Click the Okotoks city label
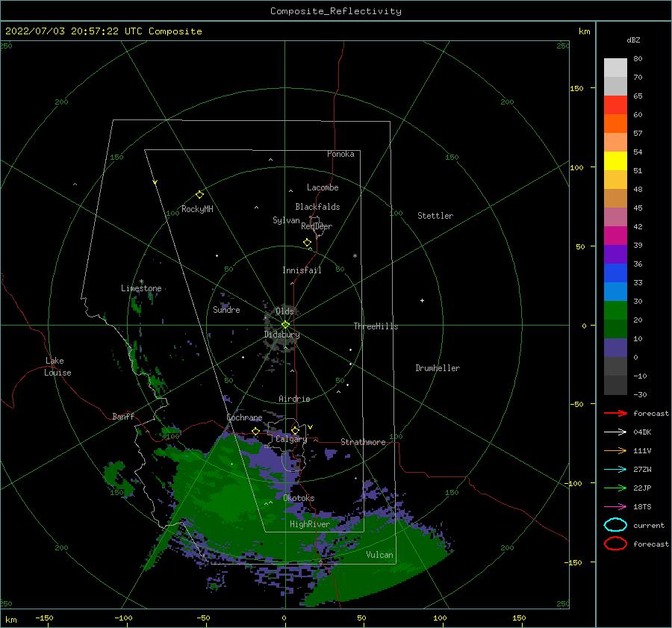Screen dimensions: 672x628 pyautogui.click(x=299, y=498)
